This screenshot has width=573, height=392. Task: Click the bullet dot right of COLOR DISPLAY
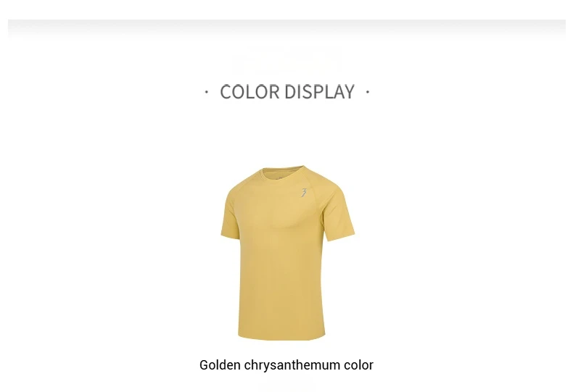368,92
